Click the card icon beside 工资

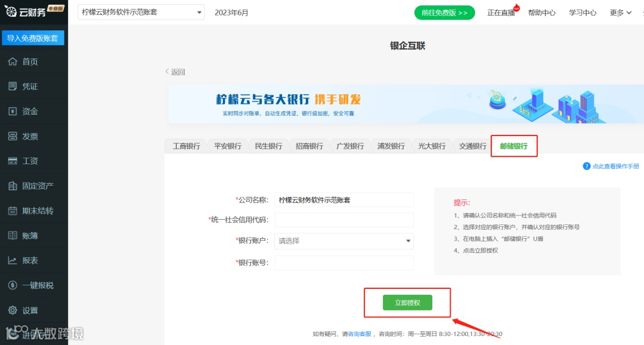[x=13, y=161]
